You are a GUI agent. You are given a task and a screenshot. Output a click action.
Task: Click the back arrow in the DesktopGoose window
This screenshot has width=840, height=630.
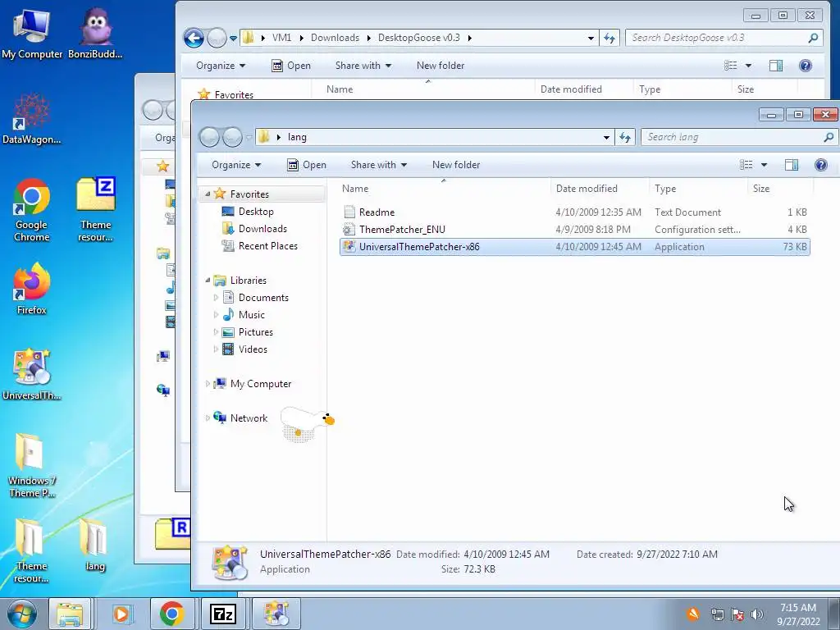(194, 38)
